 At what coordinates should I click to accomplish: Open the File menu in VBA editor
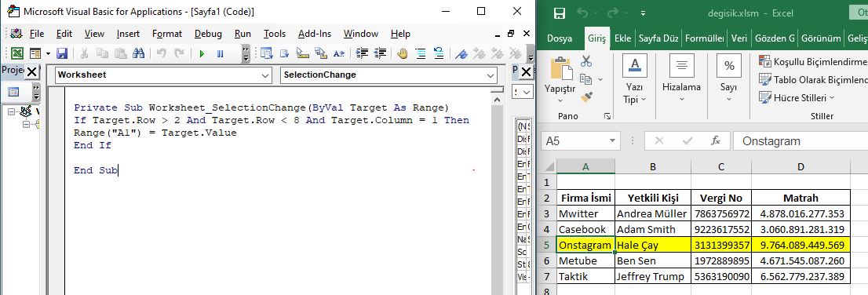coord(37,34)
